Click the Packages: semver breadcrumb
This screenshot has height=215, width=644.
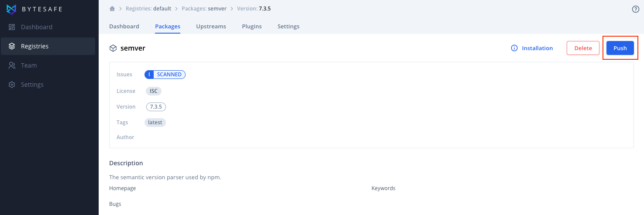204,9
